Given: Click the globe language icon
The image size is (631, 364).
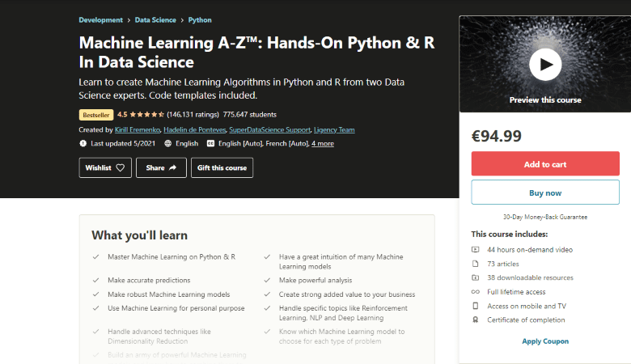Looking at the screenshot, I should coord(167,143).
